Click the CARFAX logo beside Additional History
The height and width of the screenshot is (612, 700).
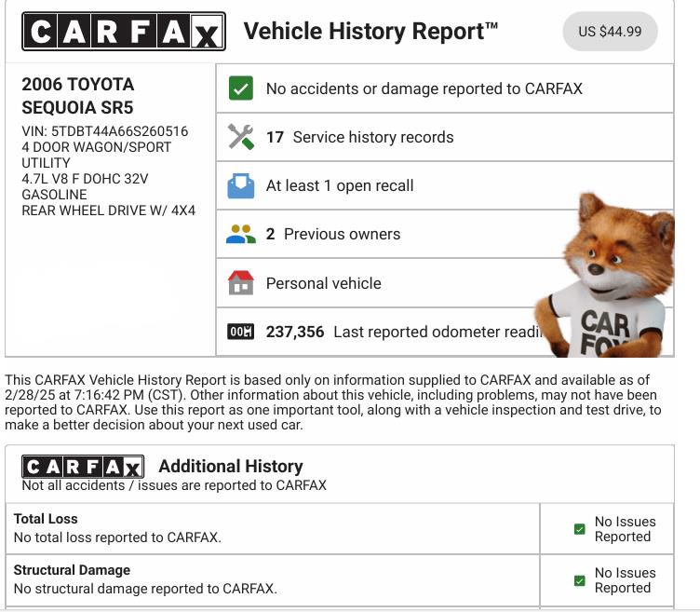pos(83,467)
